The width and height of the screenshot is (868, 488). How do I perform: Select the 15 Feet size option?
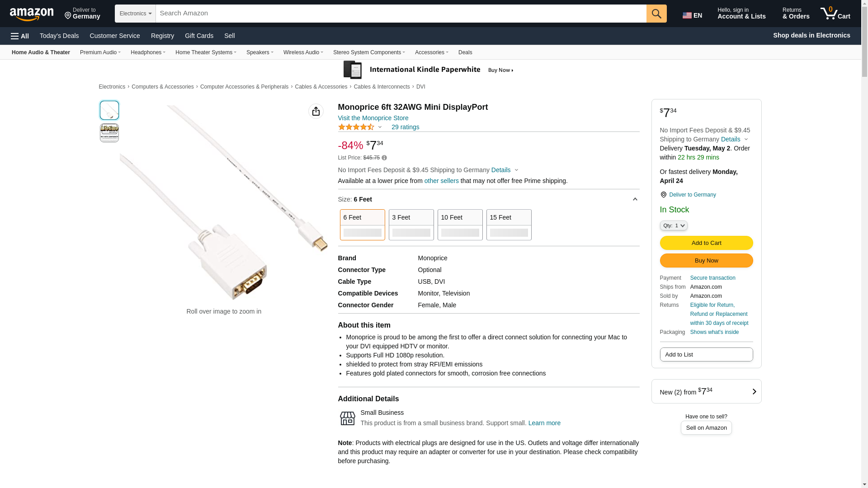click(509, 225)
